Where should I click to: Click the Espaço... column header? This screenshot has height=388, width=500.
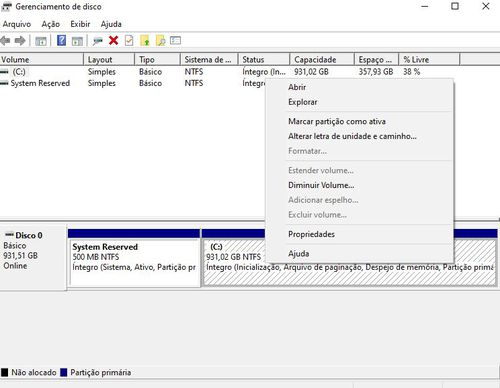point(376,60)
